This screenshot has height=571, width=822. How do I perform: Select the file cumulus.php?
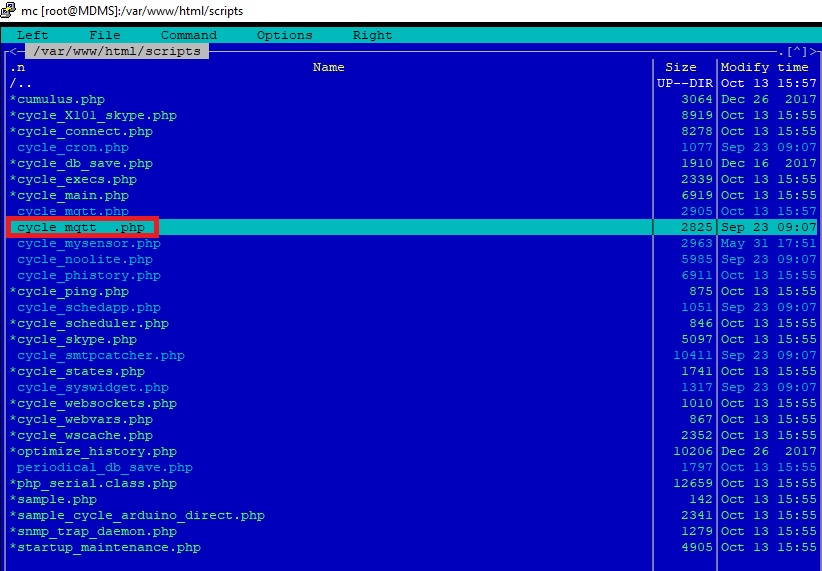57,99
